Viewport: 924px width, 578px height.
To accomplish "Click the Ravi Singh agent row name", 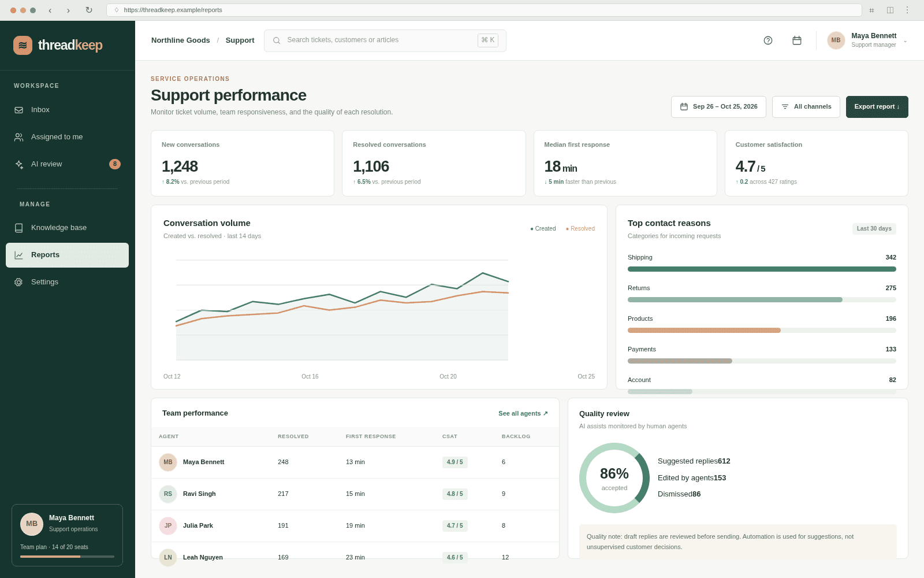I will pyautogui.click(x=199, y=494).
